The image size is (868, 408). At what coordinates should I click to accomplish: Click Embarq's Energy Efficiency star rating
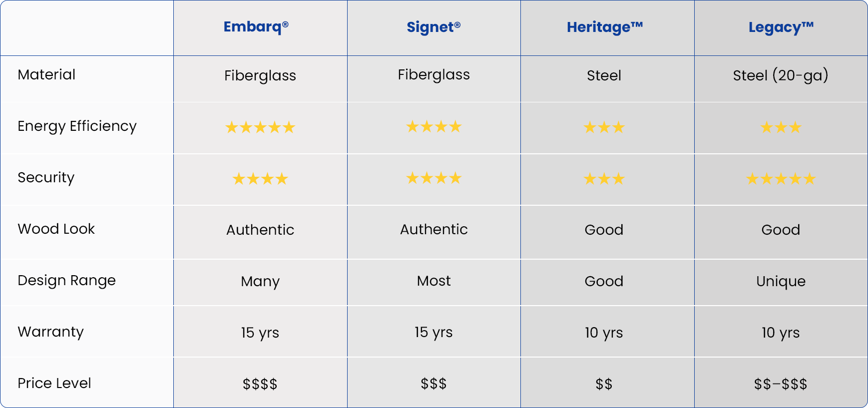pos(260,128)
